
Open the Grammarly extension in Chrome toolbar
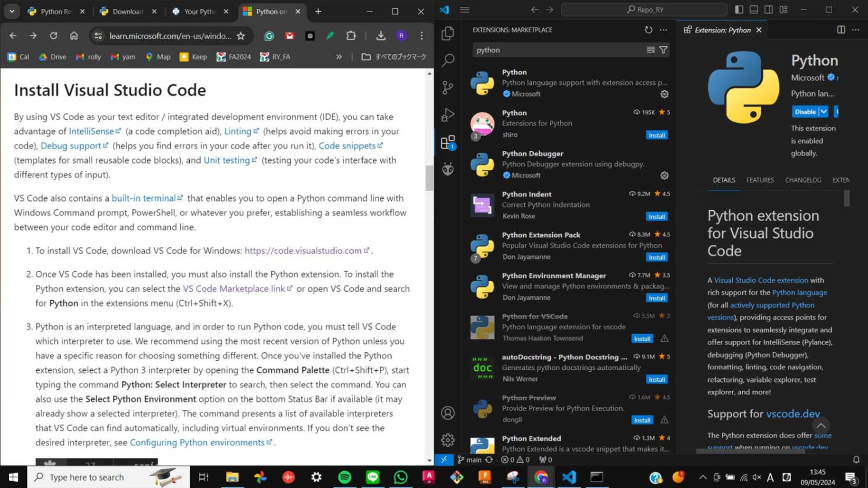(x=269, y=35)
